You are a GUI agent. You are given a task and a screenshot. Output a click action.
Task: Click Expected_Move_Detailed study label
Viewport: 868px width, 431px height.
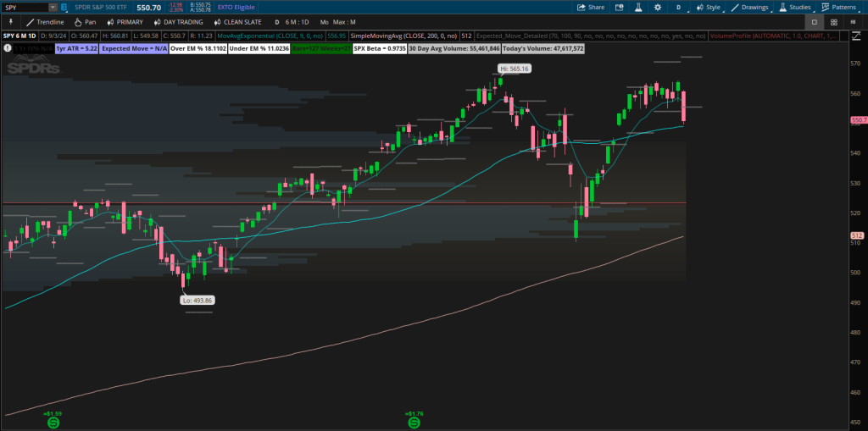point(591,36)
